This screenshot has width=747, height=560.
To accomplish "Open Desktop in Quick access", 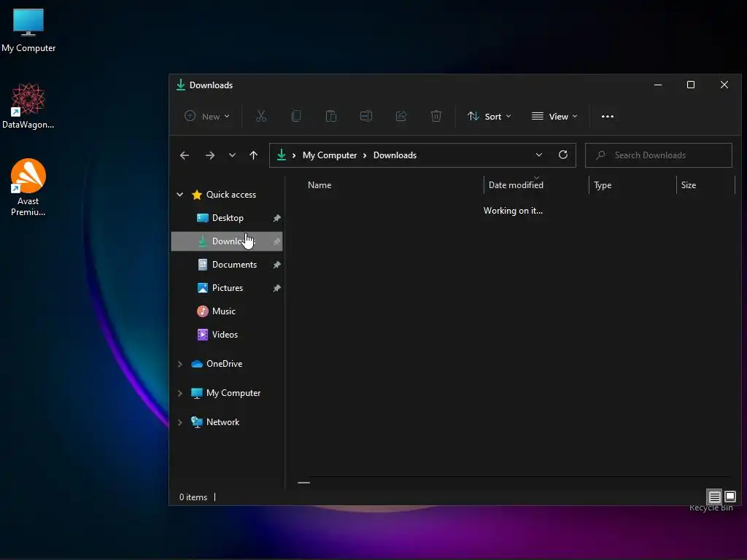I will [227, 218].
